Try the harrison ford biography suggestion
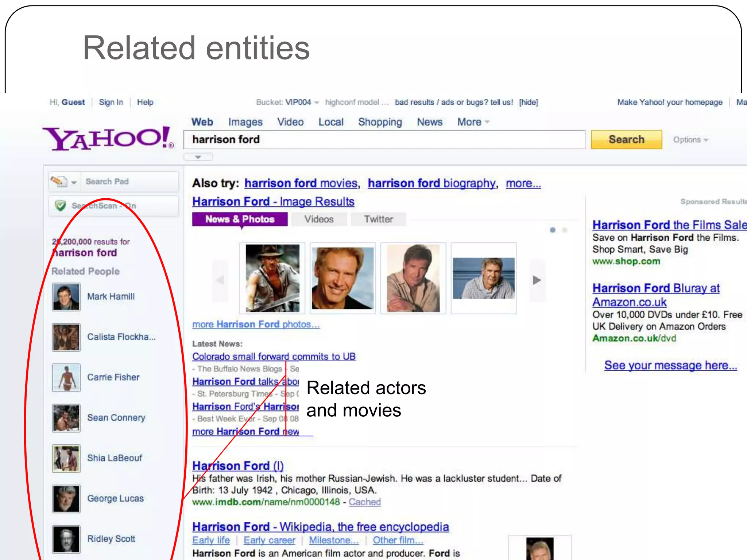This screenshot has width=747, height=560. point(432,183)
